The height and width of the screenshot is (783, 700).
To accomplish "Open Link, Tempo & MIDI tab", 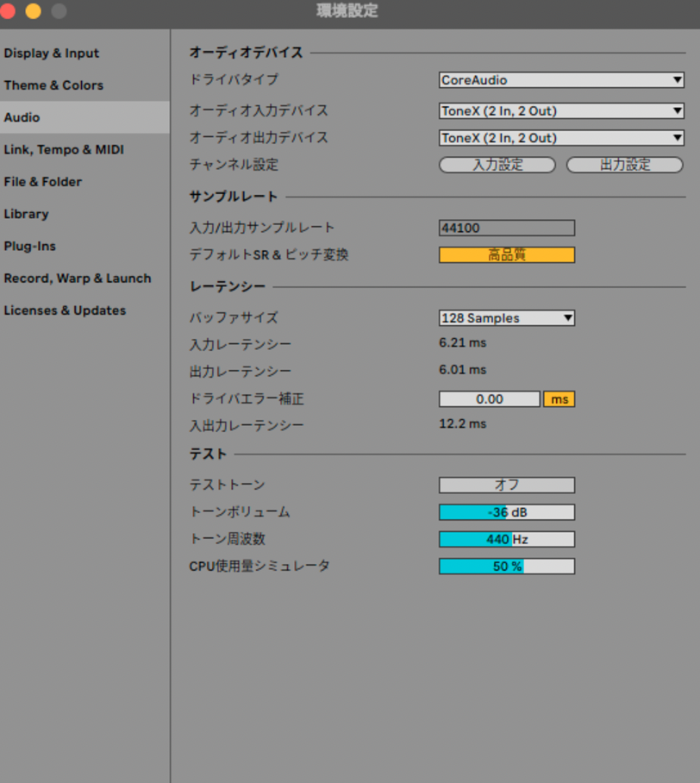I will click(64, 150).
